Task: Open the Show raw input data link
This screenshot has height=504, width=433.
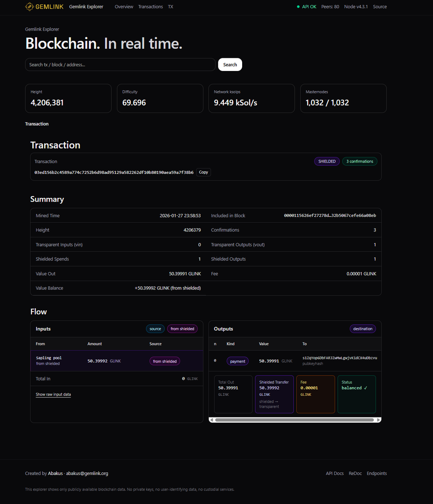Action: click(53, 394)
